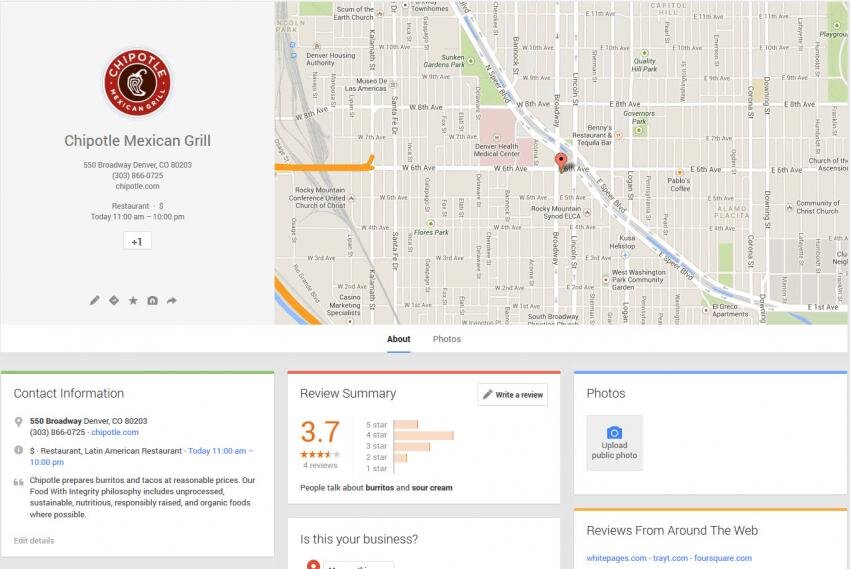The height and width of the screenshot is (569, 850).
Task: Switch to the Photos tab
Action: click(x=447, y=339)
